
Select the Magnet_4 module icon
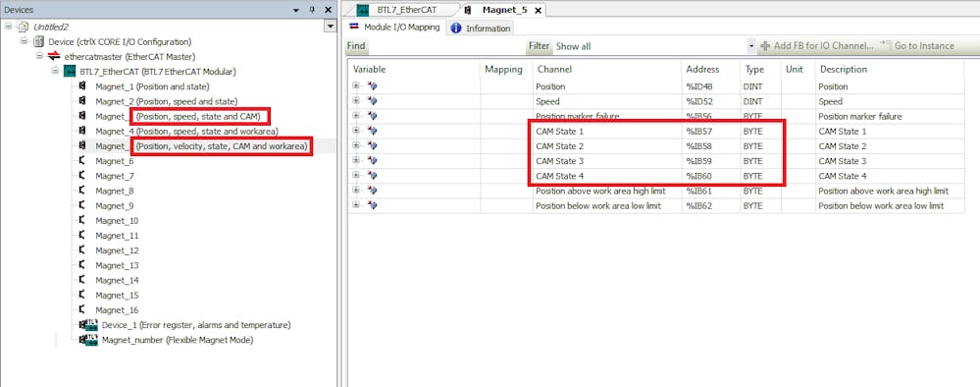83,131
